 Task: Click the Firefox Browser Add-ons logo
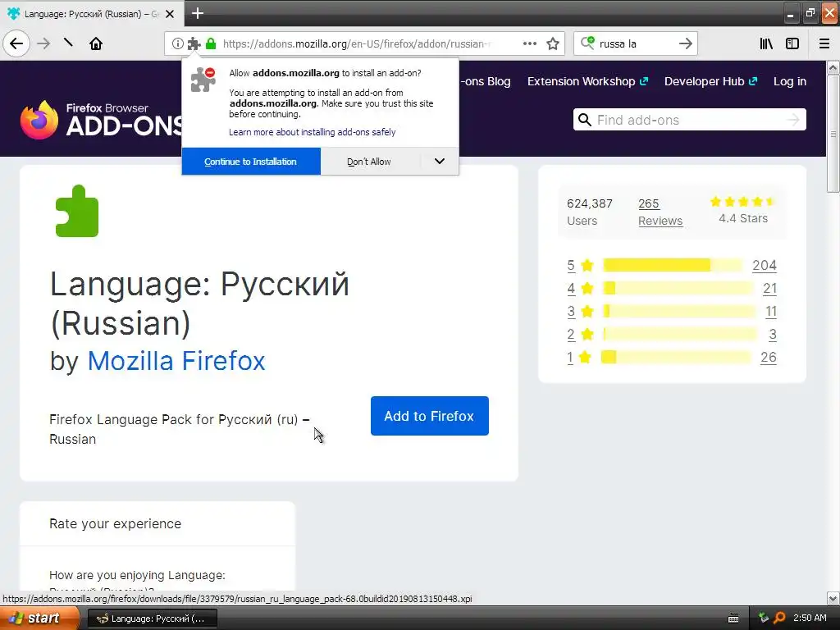click(102, 120)
